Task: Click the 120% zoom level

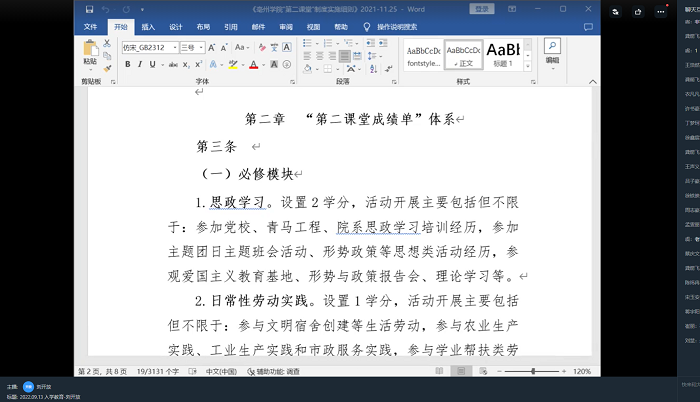Action: pos(582,371)
